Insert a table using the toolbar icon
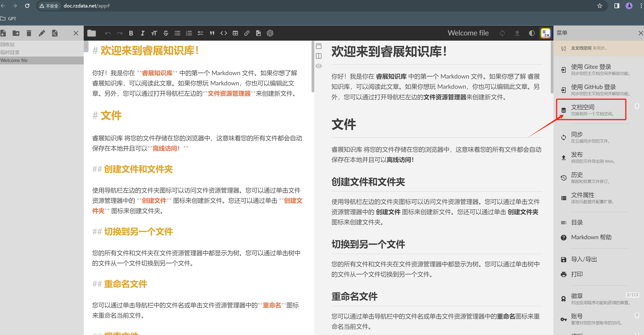This screenshot has width=644, height=335. point(235,33)
